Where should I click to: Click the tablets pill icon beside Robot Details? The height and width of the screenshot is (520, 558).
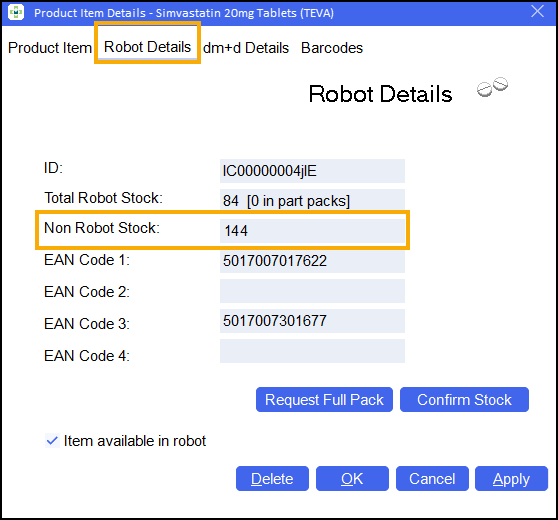pyautogui.click(x=493, y=87)
